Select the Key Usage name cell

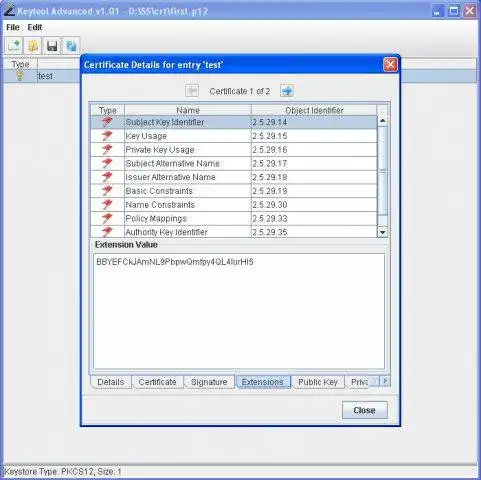pos(188,136)
